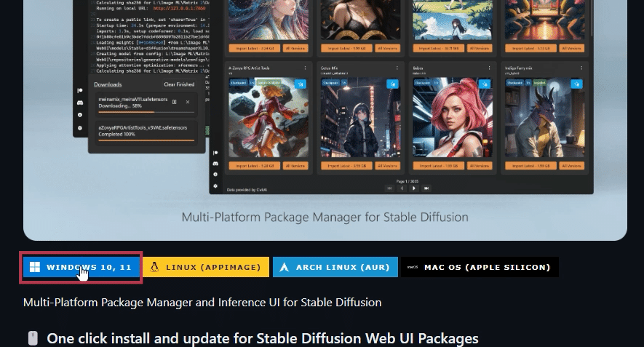Click the Windows 10, 11 download badge

pos(81,267)
